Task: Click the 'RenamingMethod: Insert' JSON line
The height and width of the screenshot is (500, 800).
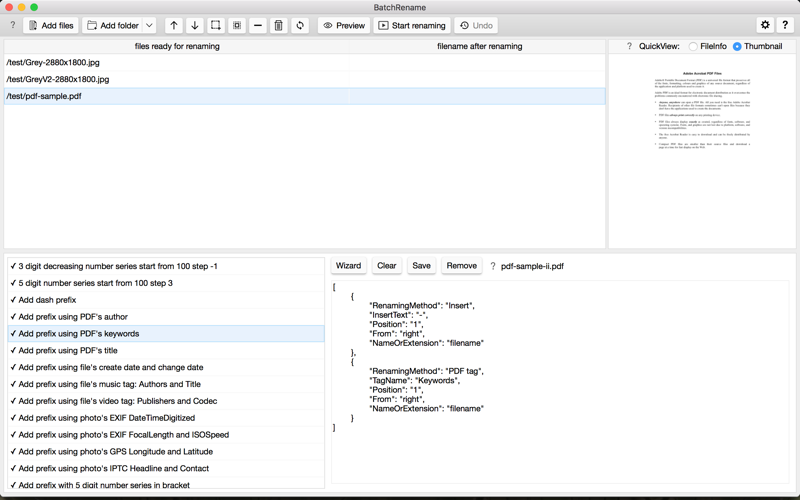Action: pyautogui.click(x=422, y=306)
